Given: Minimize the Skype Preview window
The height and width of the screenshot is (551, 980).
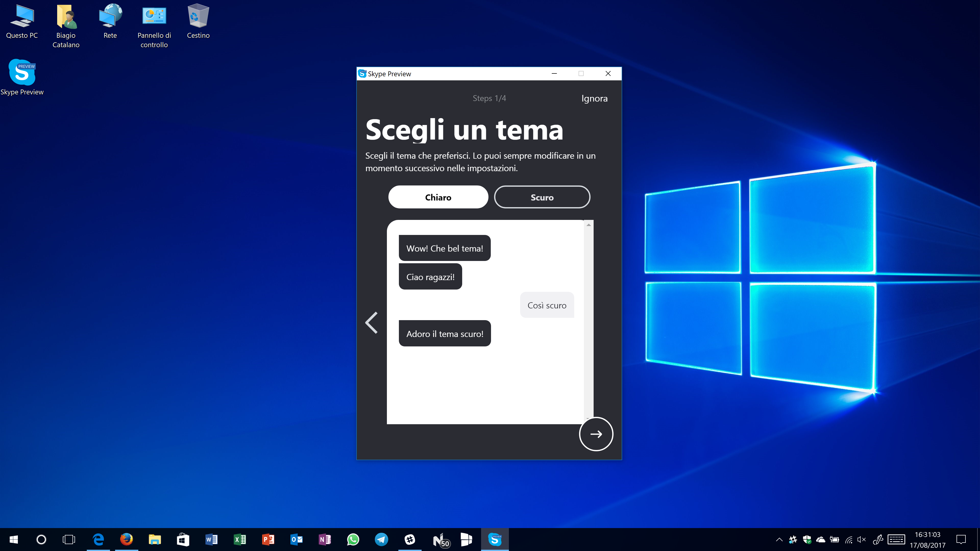Looking at the screenshot, I should click(554, 73).
